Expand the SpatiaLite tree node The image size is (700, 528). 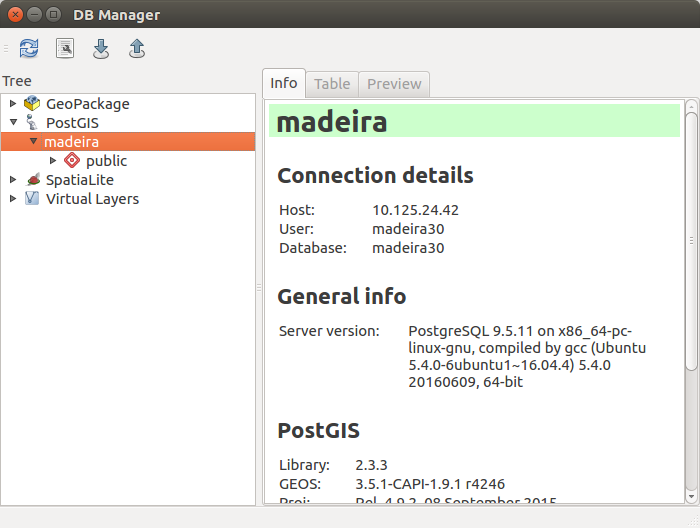pyautogui.click(x=13, y=179)
